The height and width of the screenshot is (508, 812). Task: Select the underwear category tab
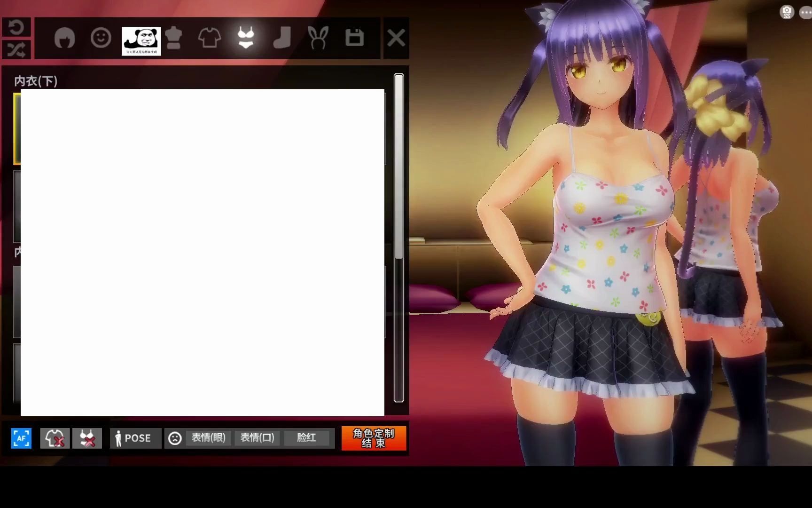(x=245, y=38)
